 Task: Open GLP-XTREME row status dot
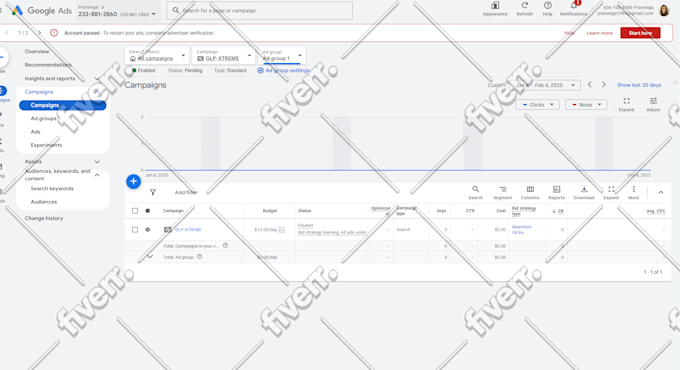coord(147,229)
